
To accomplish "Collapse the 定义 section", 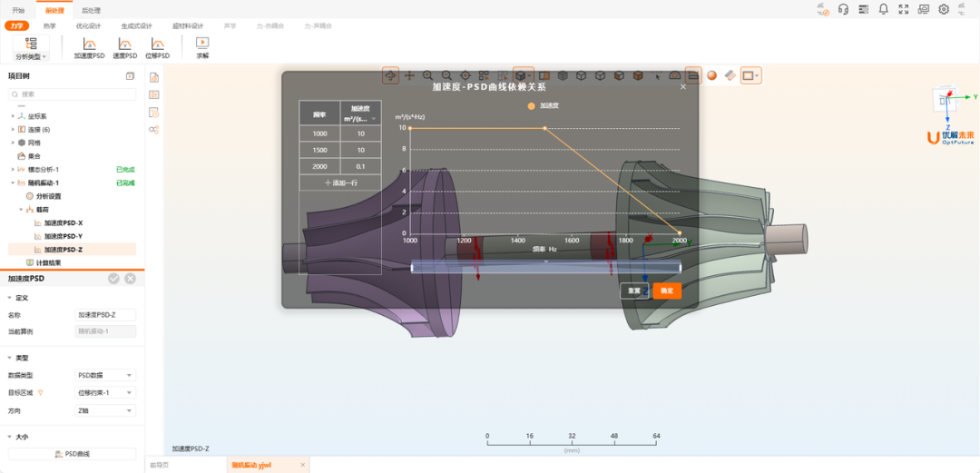I will tap(10, 298).
